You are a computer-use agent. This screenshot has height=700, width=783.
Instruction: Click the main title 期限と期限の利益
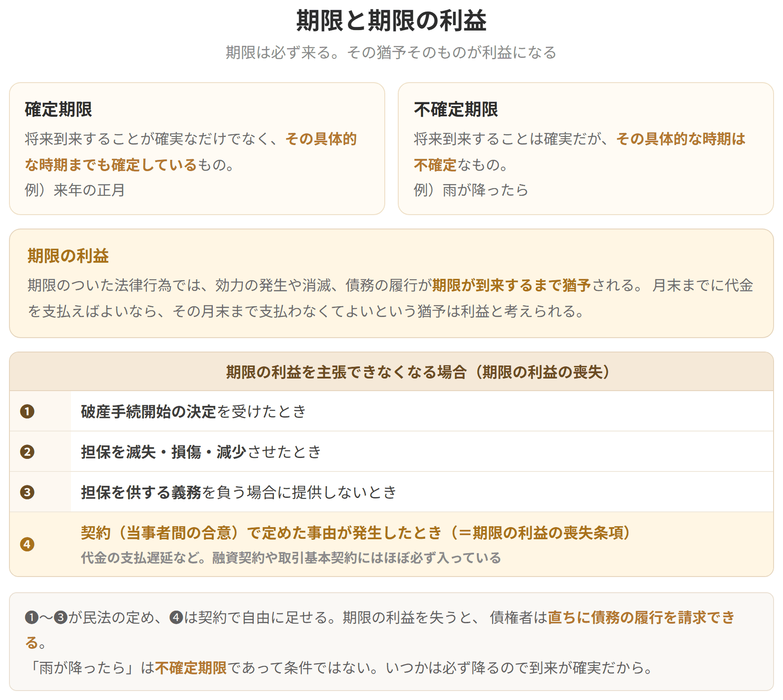[x=391, y=21]
